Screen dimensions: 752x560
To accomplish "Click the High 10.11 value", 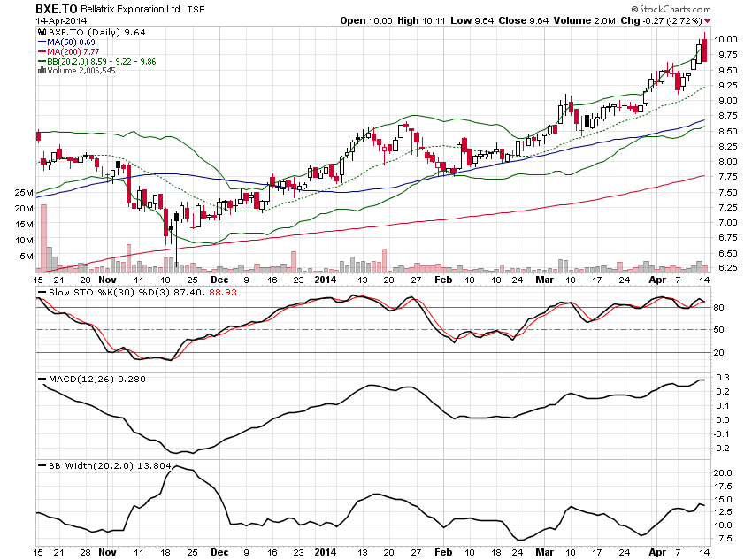I will pos(421,20).
